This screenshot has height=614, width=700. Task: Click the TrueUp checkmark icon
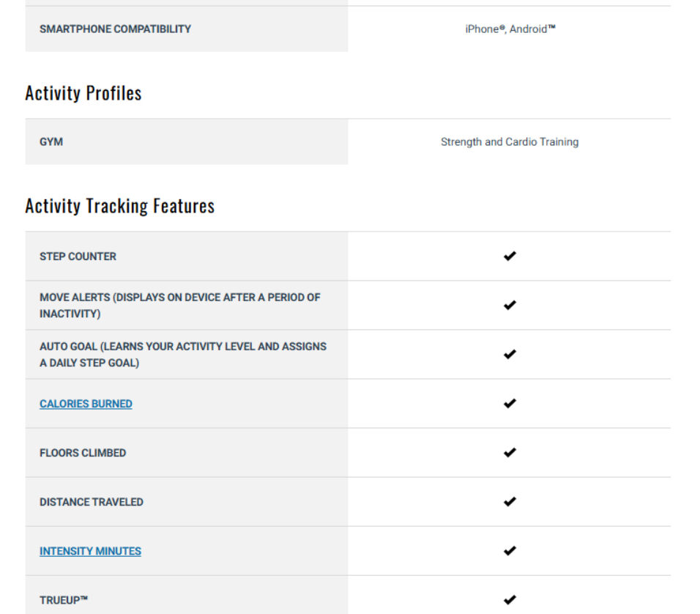510,599
